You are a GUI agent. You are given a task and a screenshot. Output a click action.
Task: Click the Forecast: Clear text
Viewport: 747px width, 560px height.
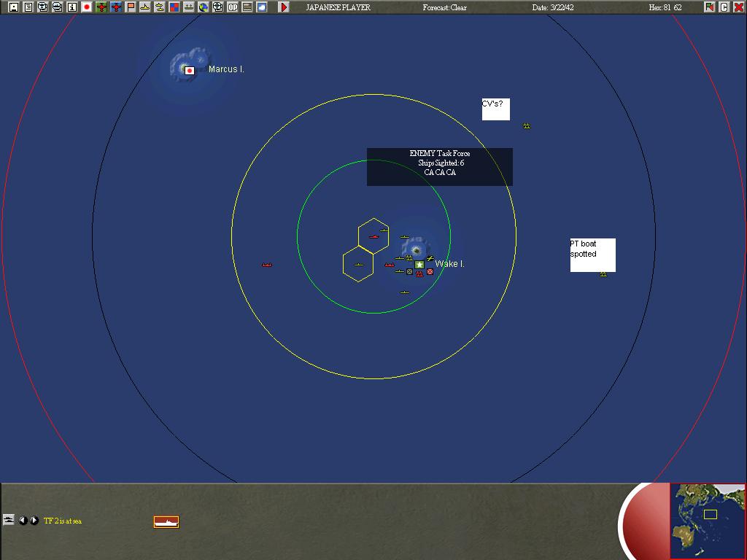point(444,7)
